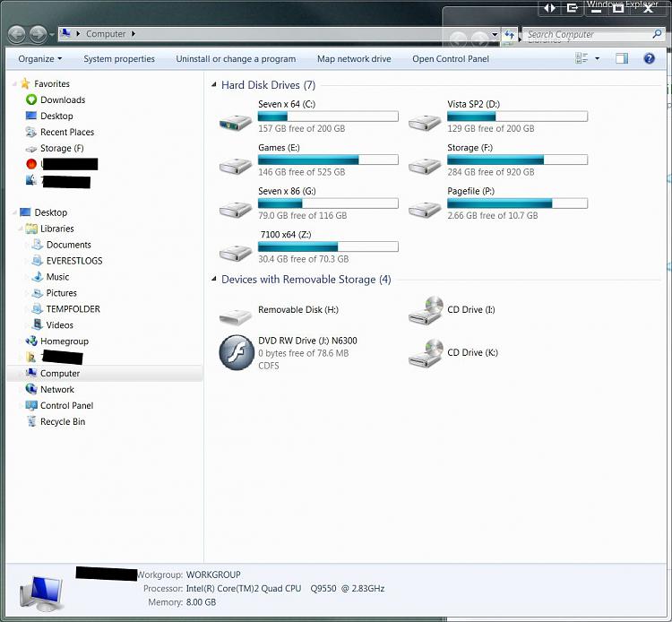
Task: Click the Network icon in sidebar
Action: (x=31, y=389)
